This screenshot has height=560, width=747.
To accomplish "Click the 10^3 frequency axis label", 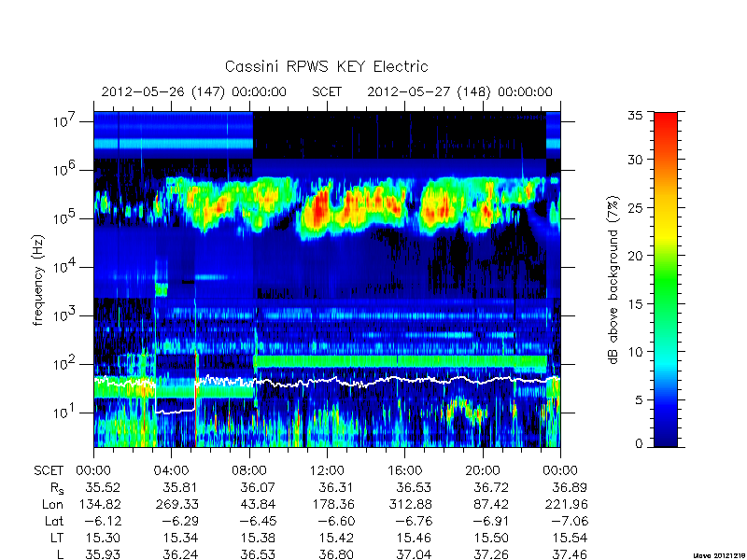I will 65,315.
